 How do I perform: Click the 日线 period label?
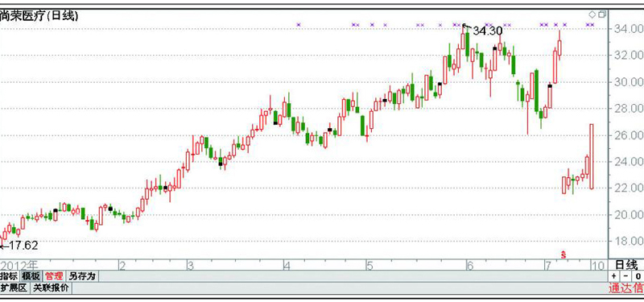(x=626, y=264)
